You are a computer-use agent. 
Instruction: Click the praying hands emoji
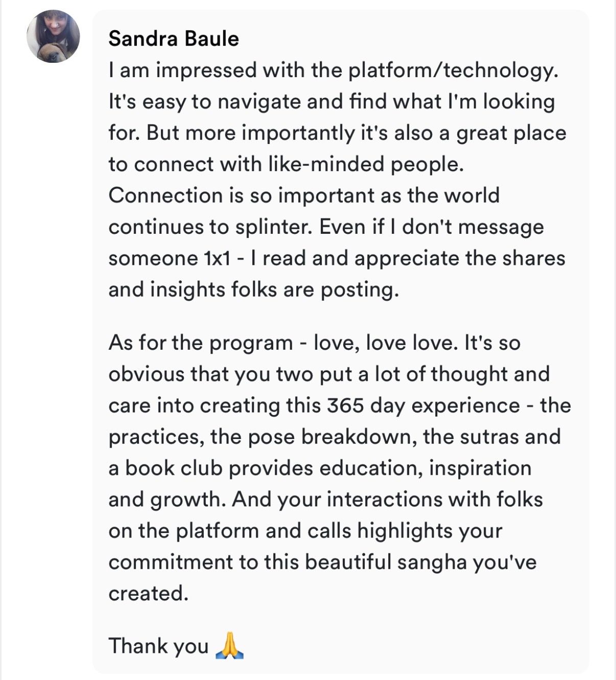229,645
